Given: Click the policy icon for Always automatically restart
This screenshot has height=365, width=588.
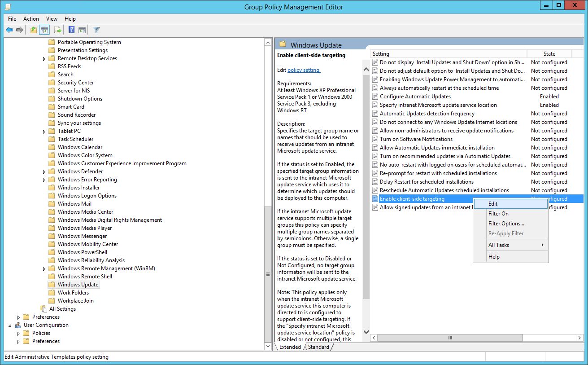Looking at the screenshot, I should pyautogui.click(x=375, y=88).
